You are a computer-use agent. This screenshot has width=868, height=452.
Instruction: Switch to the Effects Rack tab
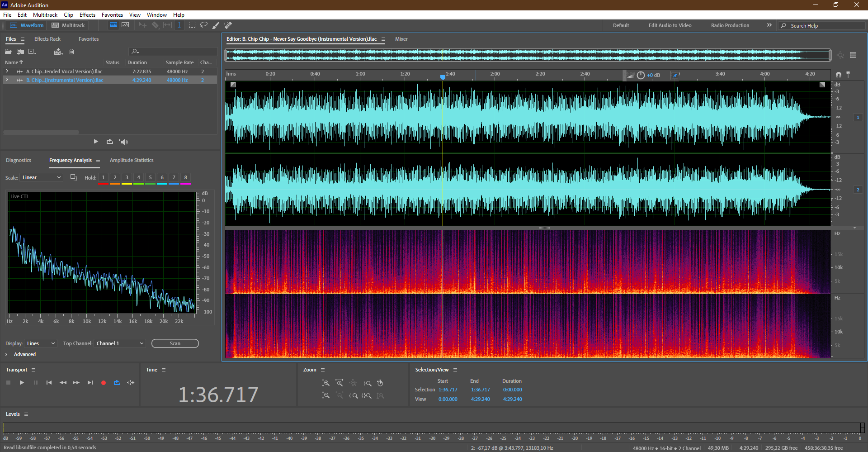[47, 39]
